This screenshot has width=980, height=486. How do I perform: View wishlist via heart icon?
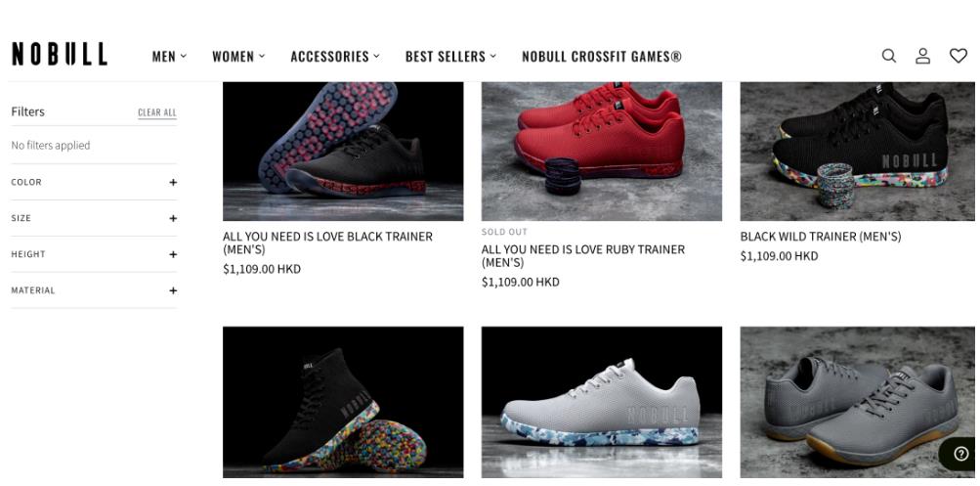click(x=959, y=56)
